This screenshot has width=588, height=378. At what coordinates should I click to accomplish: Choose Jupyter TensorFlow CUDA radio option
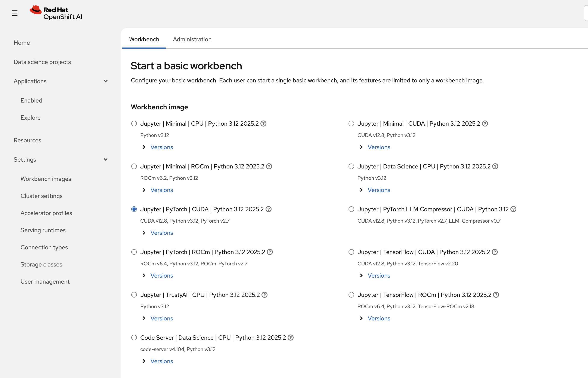click(x=351, y=252)
